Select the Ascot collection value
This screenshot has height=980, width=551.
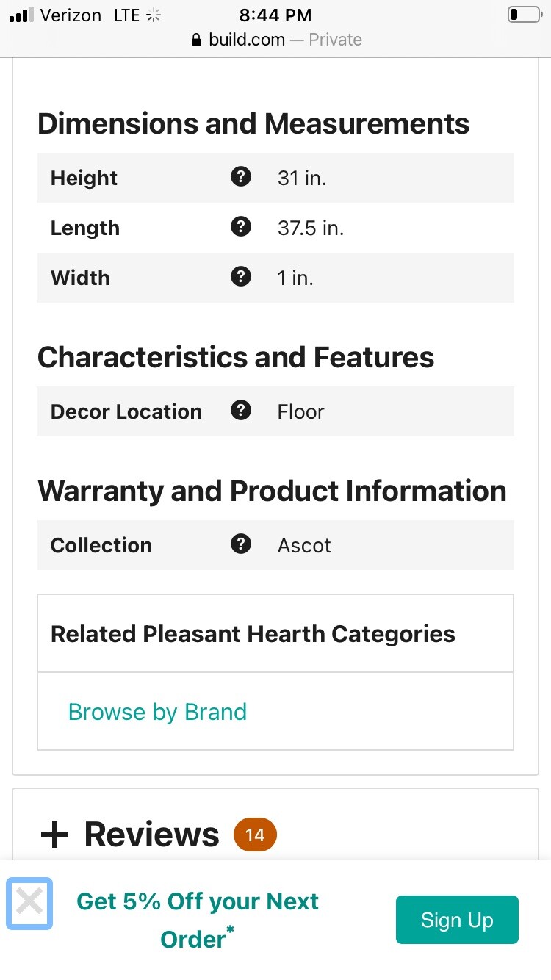[x=304, y=545]
